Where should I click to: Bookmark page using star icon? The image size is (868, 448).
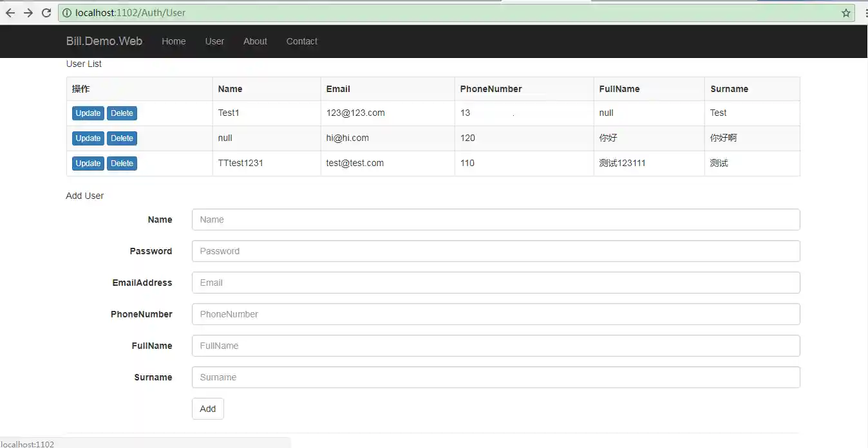click(x=846, y=13)
